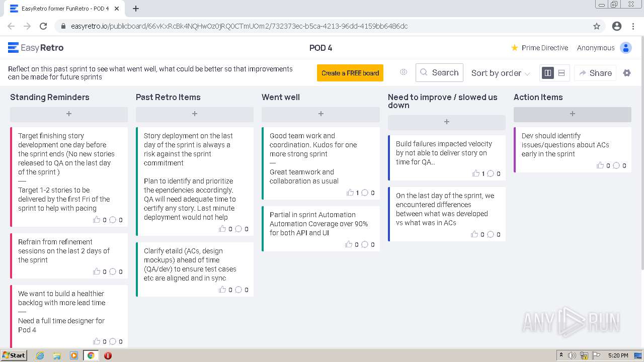The width and height of the screenshot is (644, 362).
Task: Add a card to Action Items column
Action: tap(572, 114)
